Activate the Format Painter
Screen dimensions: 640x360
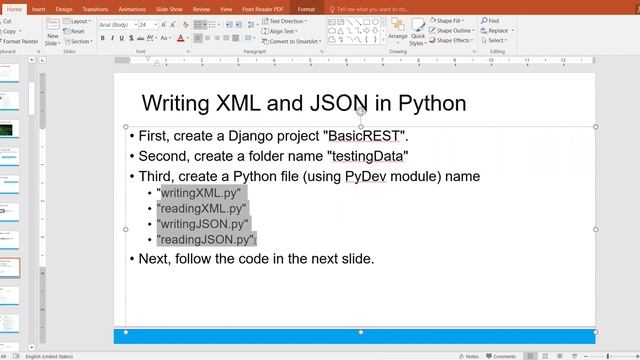(19, 41)
